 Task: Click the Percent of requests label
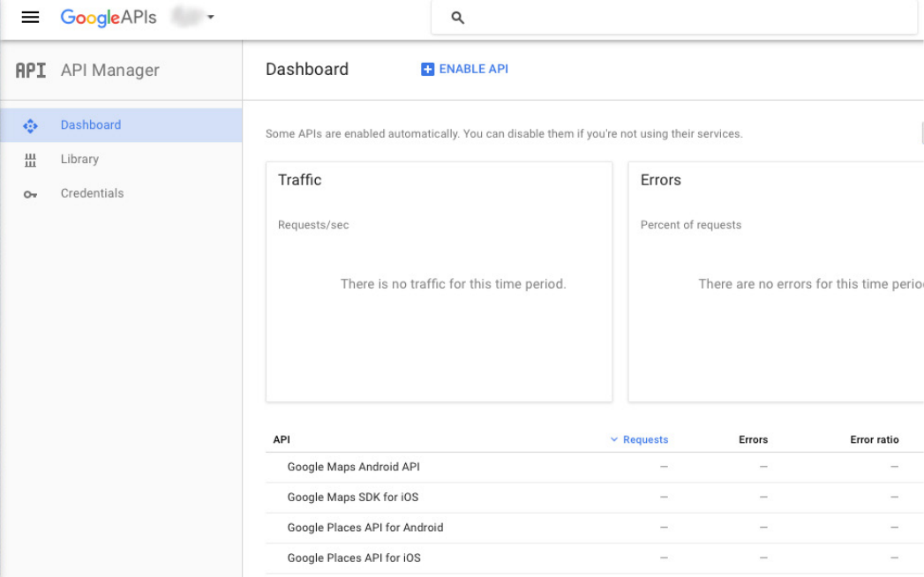coord(691,225)
